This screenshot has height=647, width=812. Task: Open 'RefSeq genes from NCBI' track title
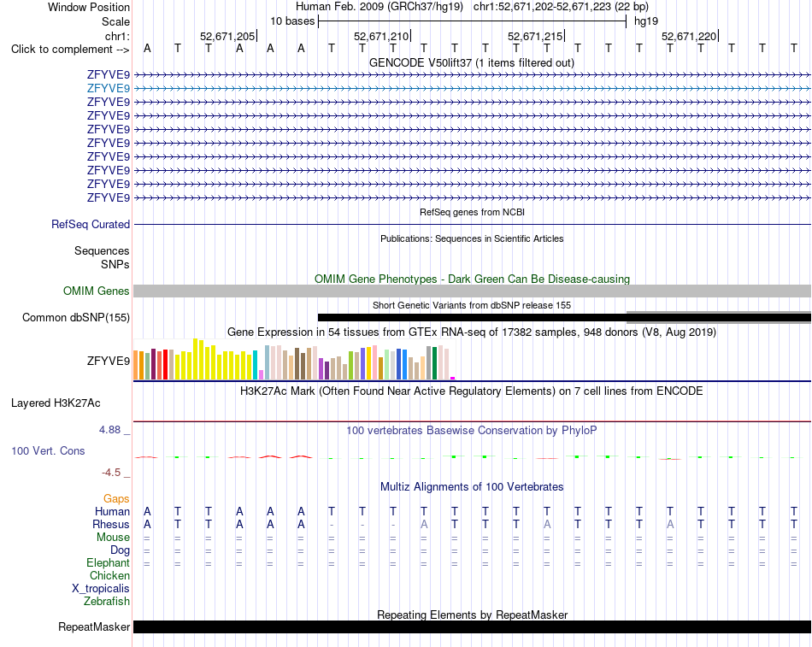(x=472, y=212)
